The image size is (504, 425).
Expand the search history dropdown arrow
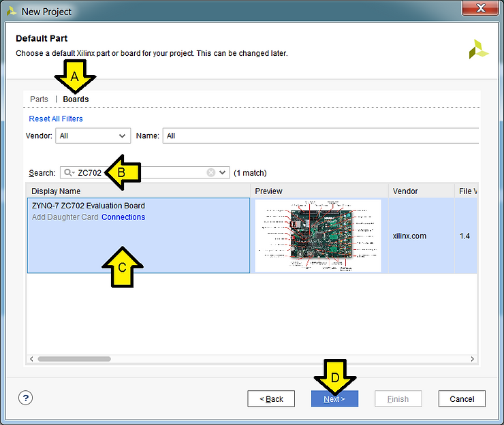click(223, 172)
